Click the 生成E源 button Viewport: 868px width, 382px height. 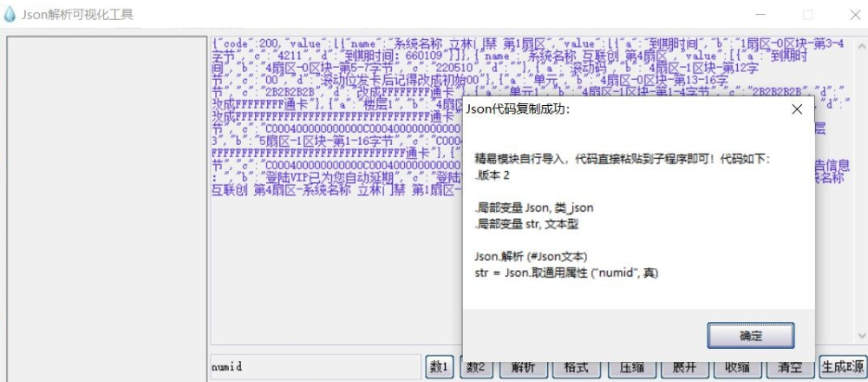pos(842,367)
